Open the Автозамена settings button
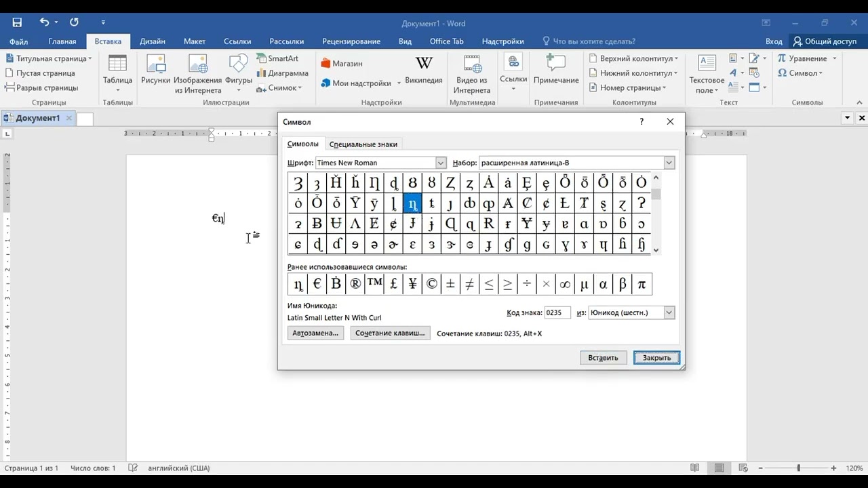Viewport: 868px width, 488px height. 315,333
